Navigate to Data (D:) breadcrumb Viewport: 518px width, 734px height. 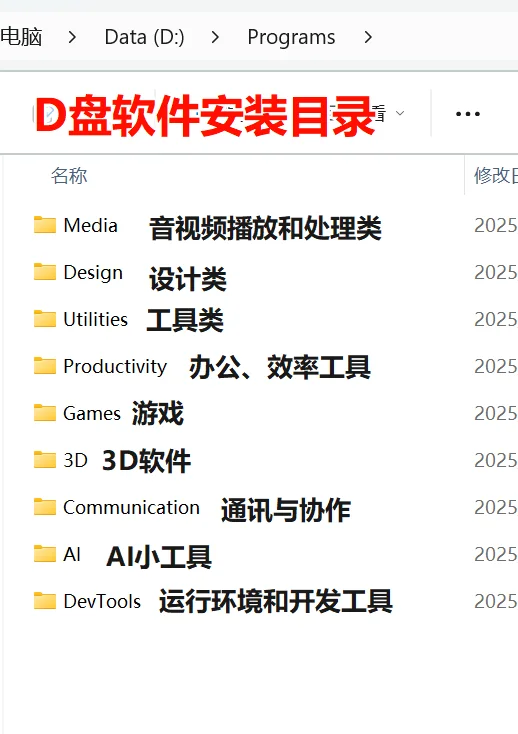pos(145,37)
